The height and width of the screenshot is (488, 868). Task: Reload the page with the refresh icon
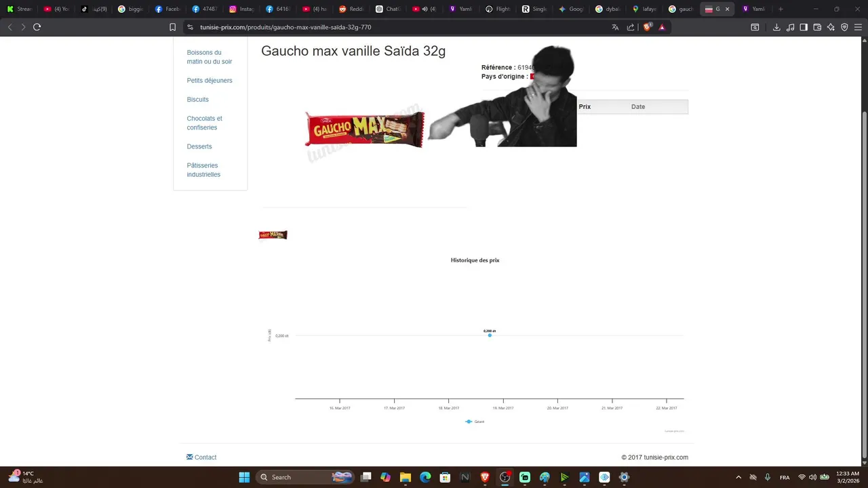[37, 27]
